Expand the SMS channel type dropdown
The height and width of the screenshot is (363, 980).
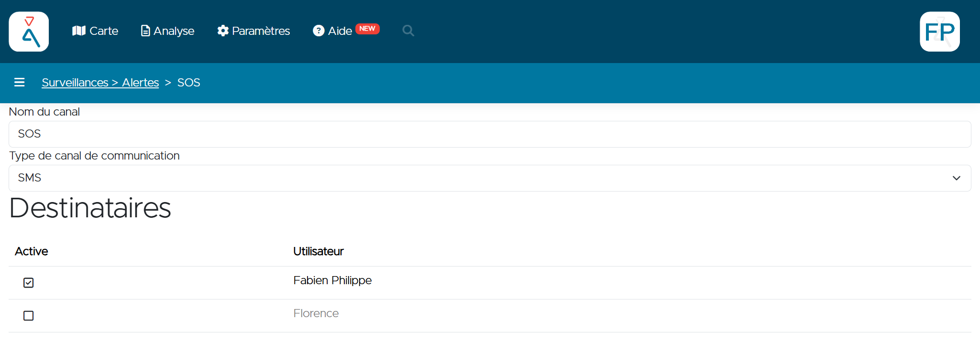[x=490, y=178]
